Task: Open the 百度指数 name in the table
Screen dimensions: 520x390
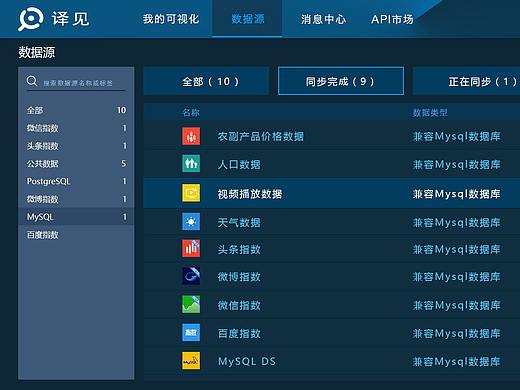Action: (239, 333)
